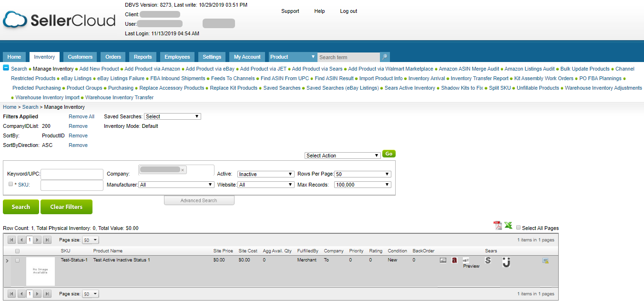Open the Orders tab
644x302 pixels.
(x=113, y=57)
